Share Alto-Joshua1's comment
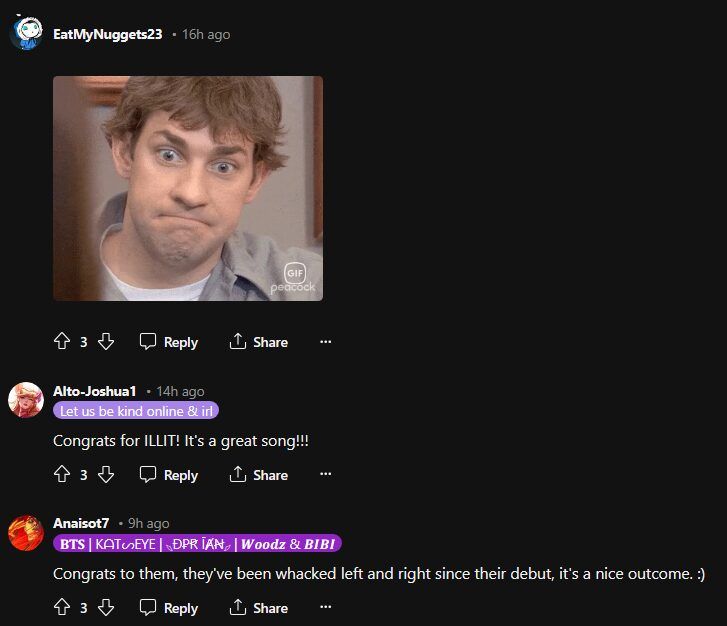Viewport: 727px width, 626px height. [259, 475]
